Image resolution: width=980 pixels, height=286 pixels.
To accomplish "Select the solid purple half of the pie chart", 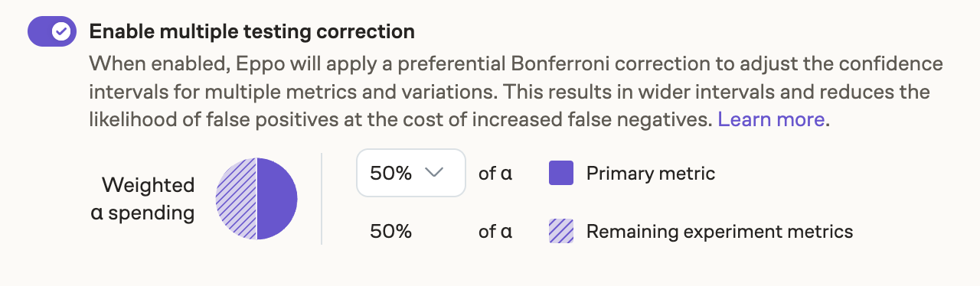I will pos(277,199).
